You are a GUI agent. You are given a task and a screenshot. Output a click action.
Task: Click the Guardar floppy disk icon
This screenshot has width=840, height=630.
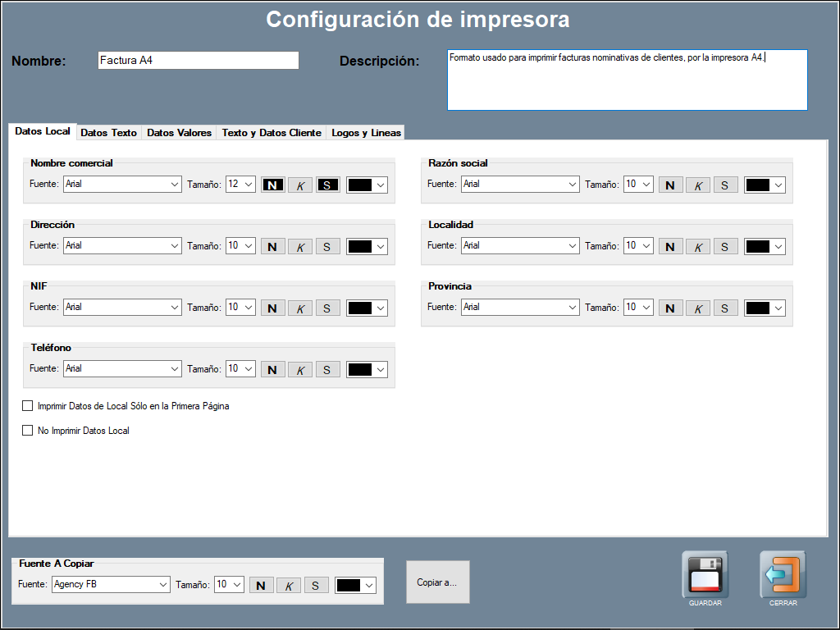pyautogui.click(x=705, y=573)
